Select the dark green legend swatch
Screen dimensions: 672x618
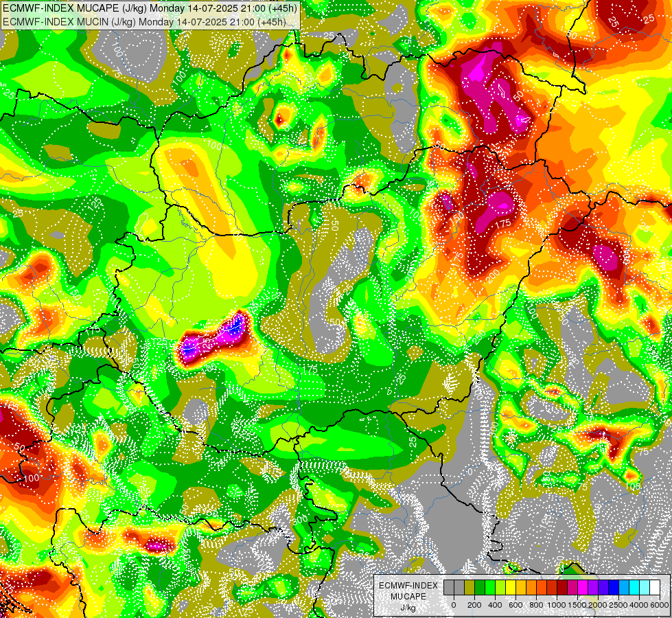tap(480, 587)
